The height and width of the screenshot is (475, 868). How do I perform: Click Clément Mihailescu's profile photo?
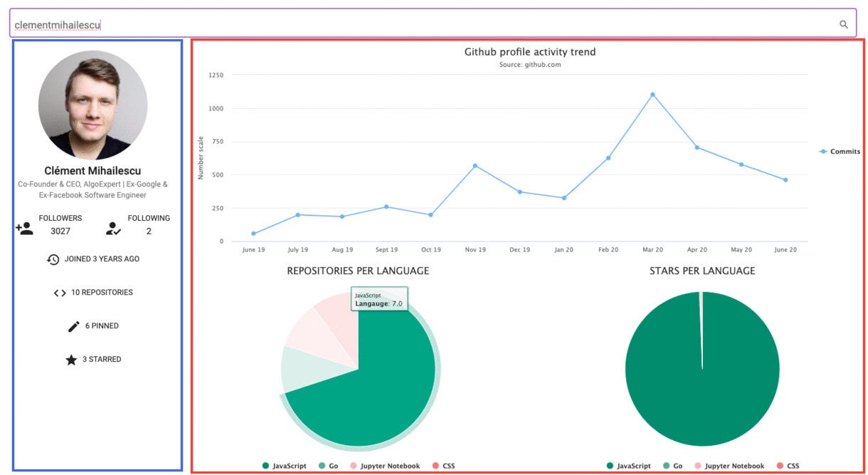92,104
